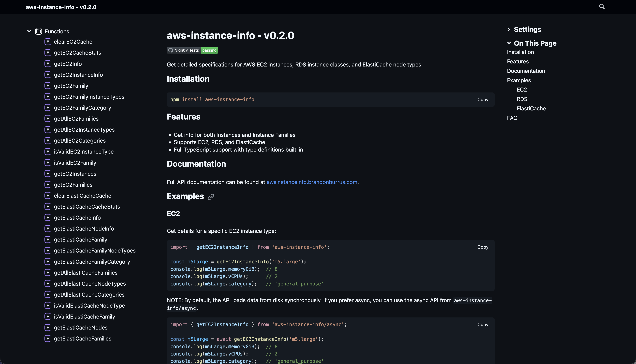Click the F icon next to isValidEC2InstanceType
Screen dimensions: 636x364
(x=48, y=152)
